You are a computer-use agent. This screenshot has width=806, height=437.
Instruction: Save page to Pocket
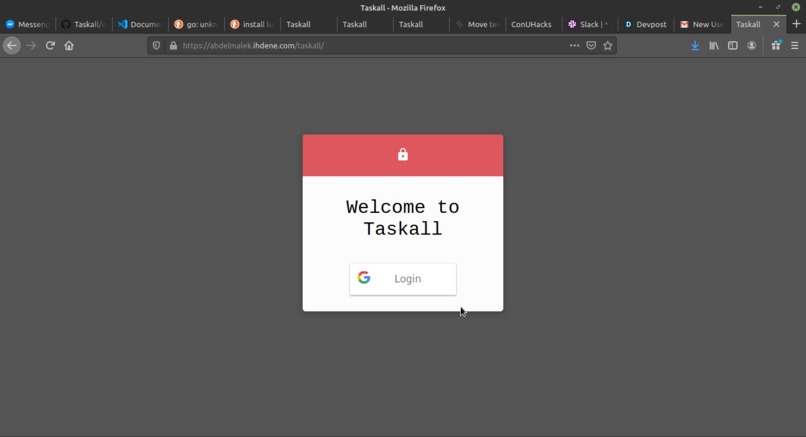(x=591, y=45)
